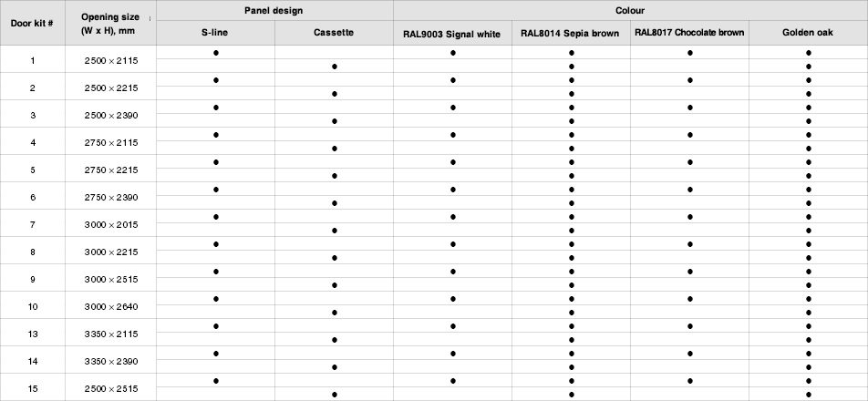Screen dimensions: 868x401
Task: Click the Door kit # column header
Action: 32,23
